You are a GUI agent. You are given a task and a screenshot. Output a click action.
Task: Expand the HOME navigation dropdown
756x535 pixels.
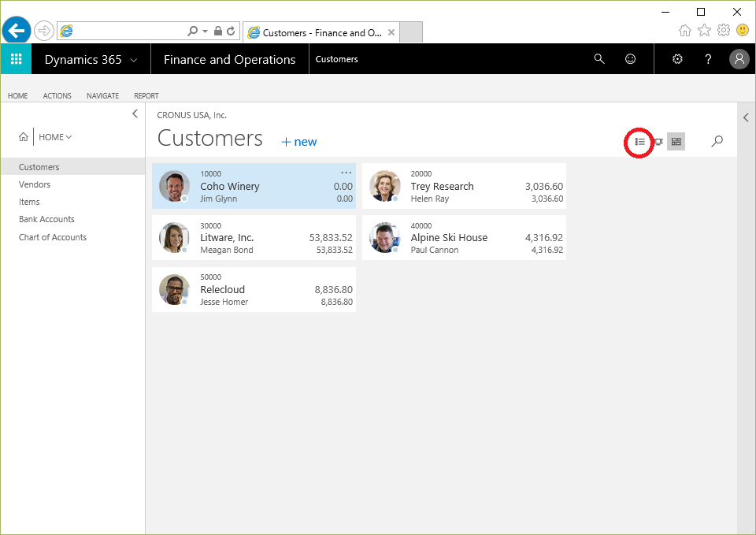[55, 137]
